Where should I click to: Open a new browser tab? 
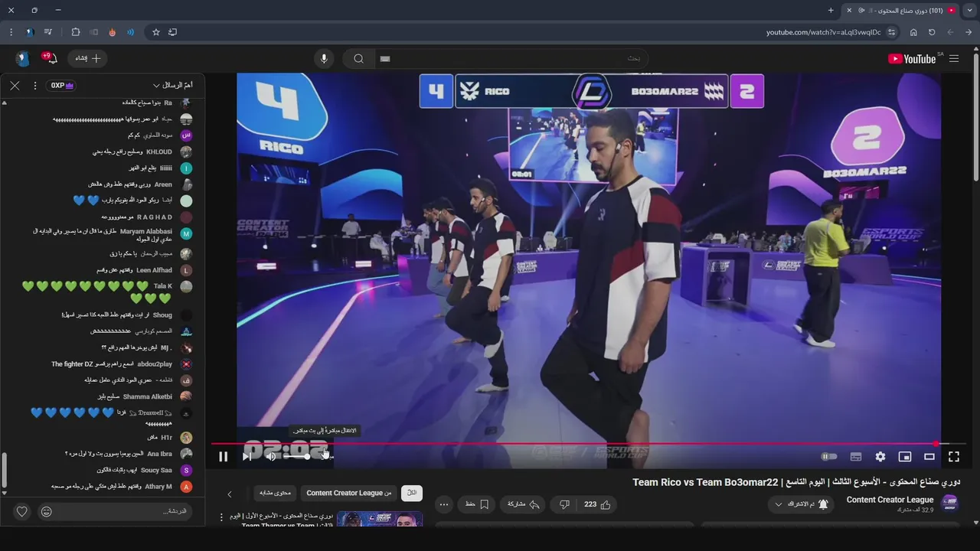point(831,11)
